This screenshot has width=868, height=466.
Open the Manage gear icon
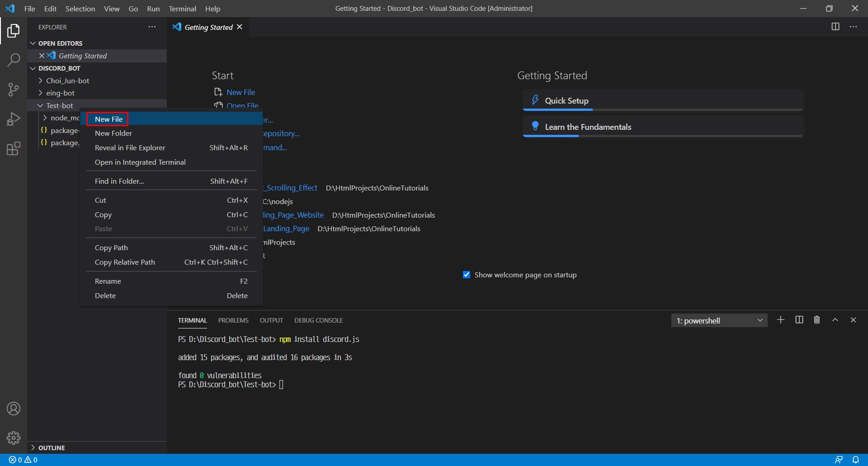[14, 437]
